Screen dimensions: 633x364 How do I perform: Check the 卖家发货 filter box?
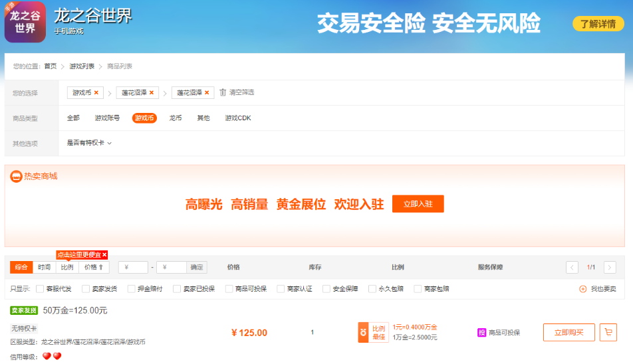point(86,289)
